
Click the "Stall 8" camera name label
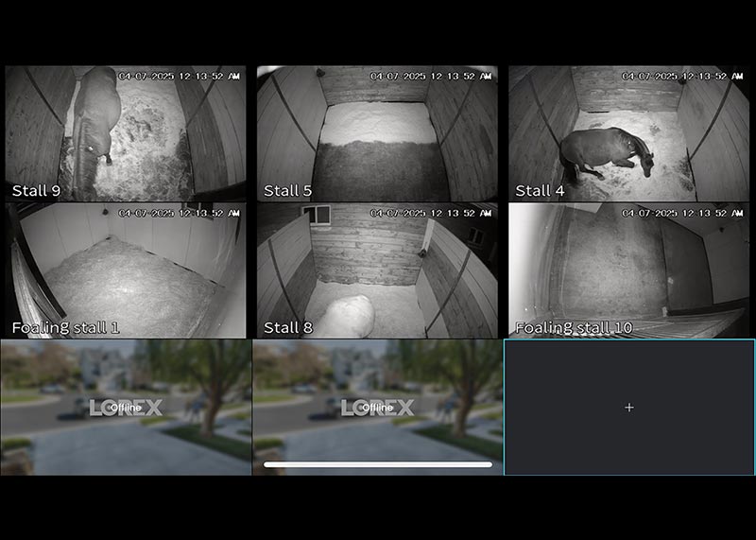287,328
